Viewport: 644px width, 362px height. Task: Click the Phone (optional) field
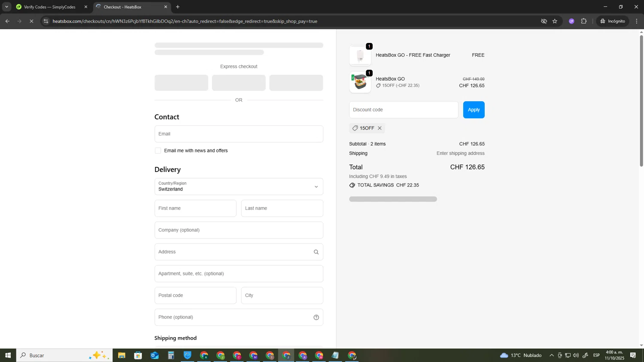click(239, 317)
